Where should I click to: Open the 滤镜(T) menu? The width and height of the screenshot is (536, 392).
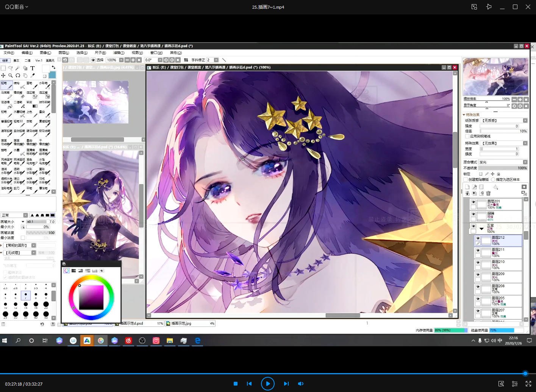[x=119, y=53]
